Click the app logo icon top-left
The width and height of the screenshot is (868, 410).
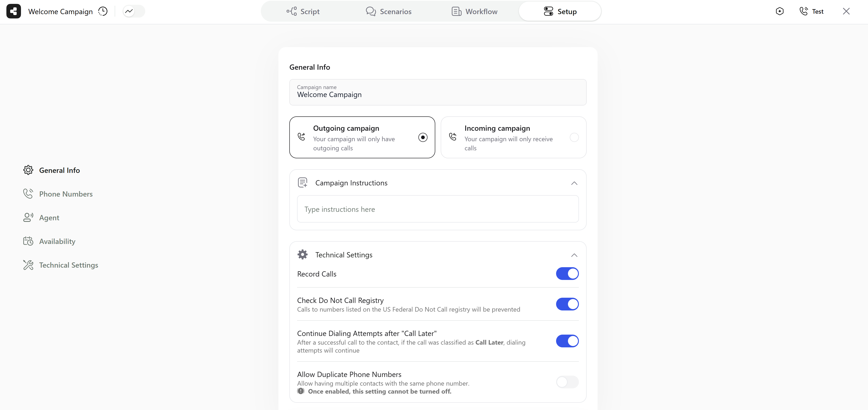pos(13,11)
